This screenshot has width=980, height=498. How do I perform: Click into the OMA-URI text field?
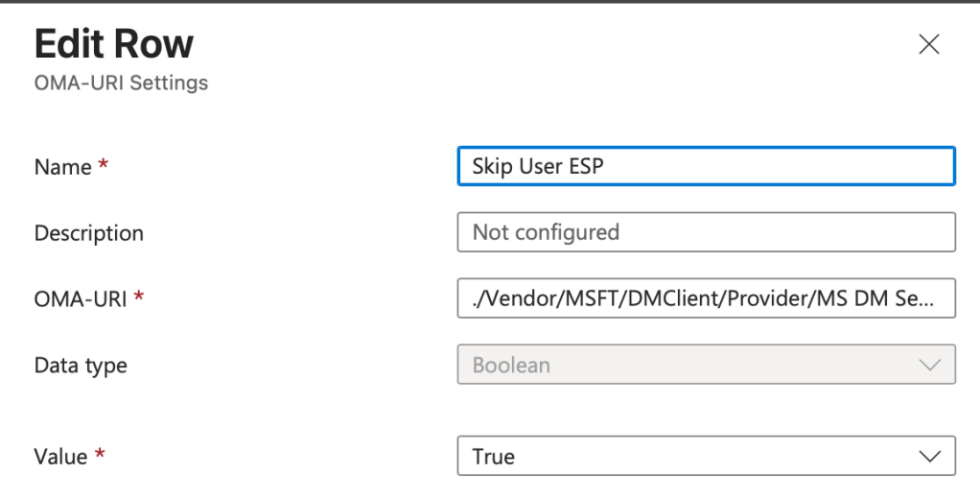coord(706,299)
